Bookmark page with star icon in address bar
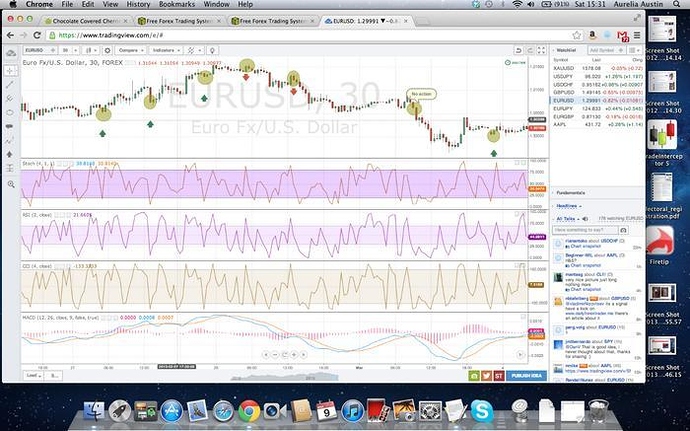The image size is (690, 431). pyautogui.click(x=576, y=35)
